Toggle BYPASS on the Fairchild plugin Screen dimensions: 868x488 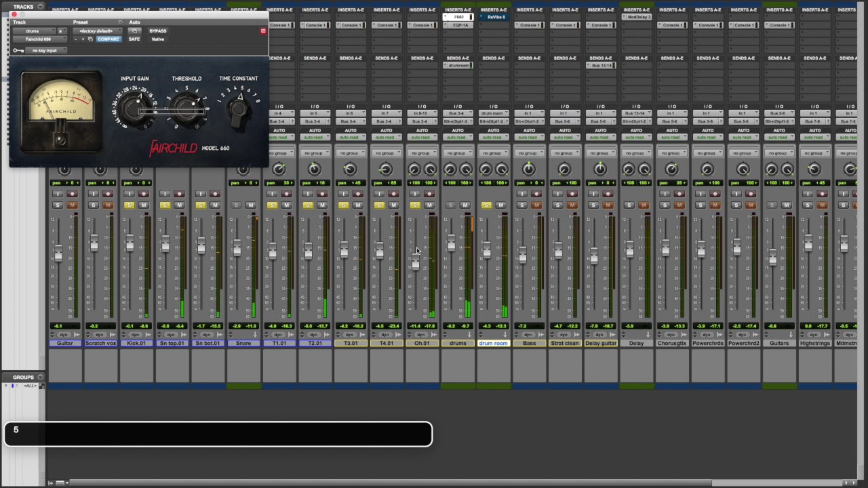157,31
